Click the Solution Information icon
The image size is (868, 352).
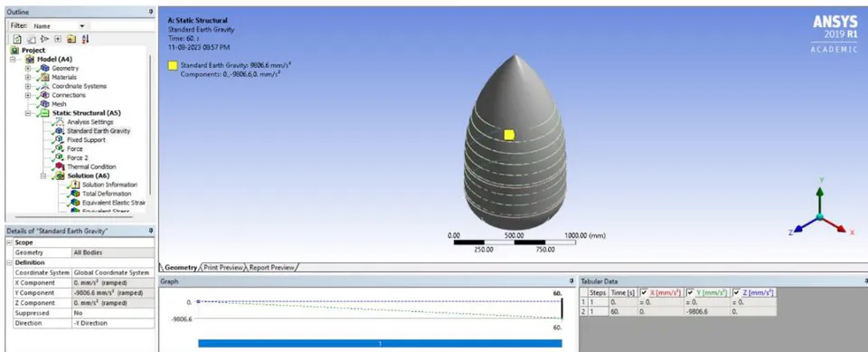(x=74, y=185)
